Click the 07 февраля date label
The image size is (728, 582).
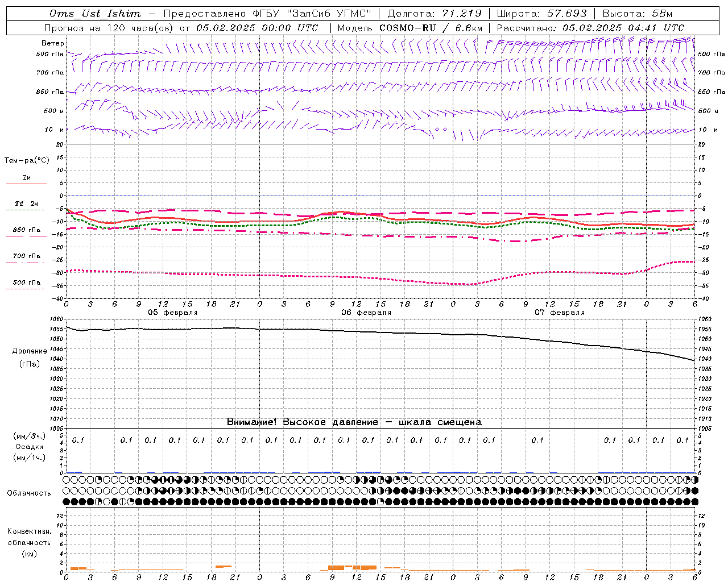pyautogui.click(x=560, y=313)
